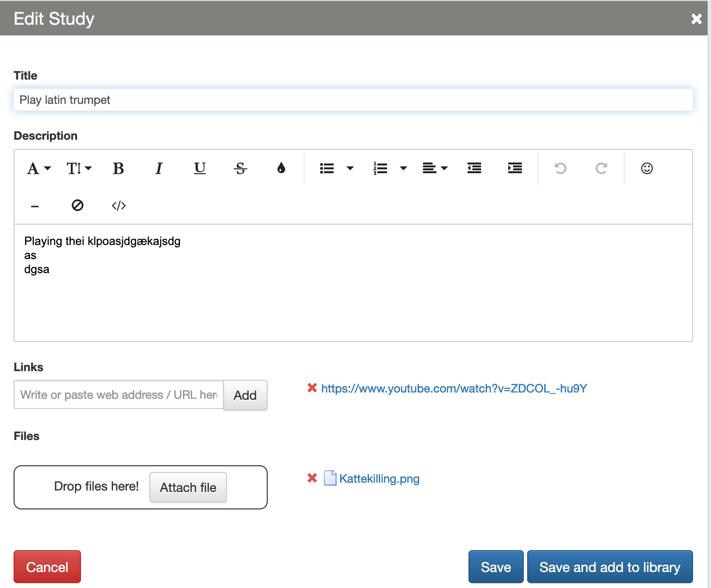Click the undo arrow icon

561,168
